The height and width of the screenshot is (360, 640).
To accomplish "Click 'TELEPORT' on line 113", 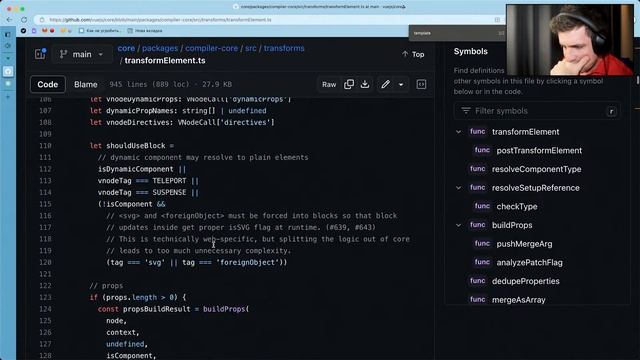I will (x=169, y=180).
